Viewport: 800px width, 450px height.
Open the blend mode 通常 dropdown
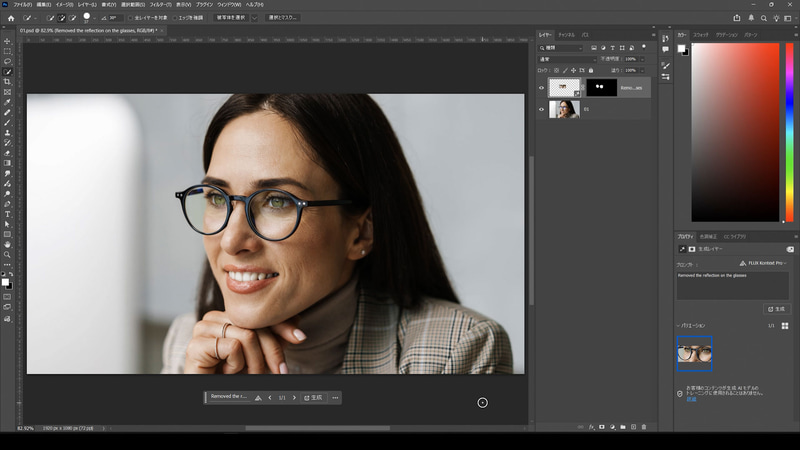click(566, 59)
